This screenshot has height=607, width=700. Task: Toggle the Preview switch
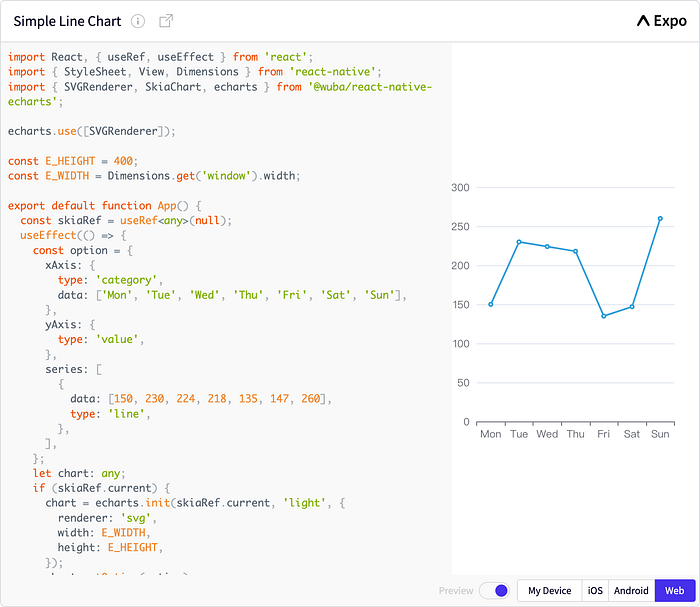(494, 591)
